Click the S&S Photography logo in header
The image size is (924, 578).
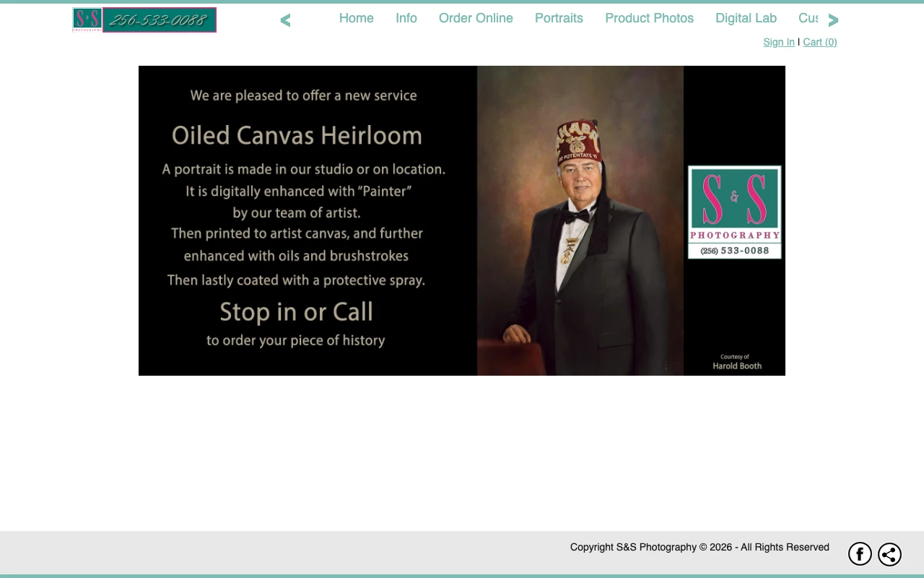pos(87,20)
